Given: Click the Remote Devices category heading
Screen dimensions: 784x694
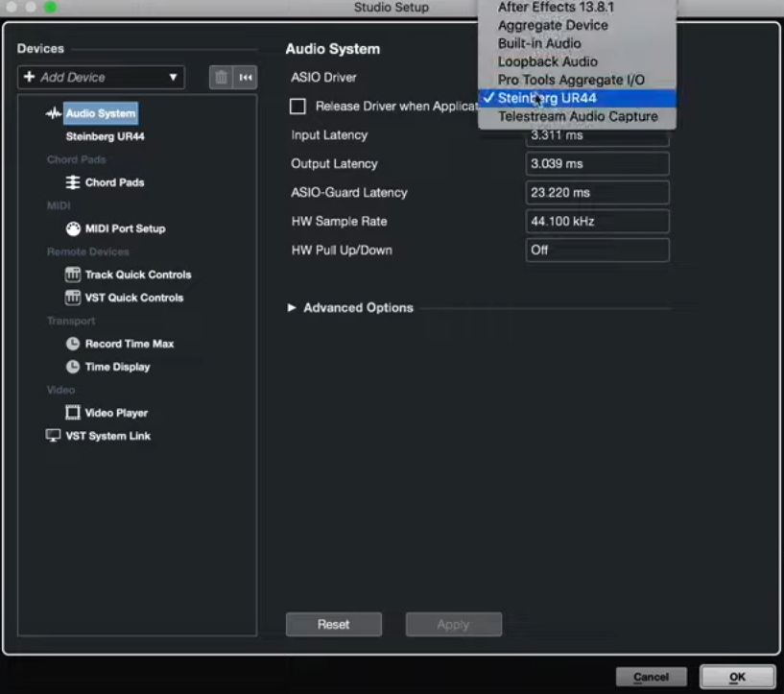Looking at the screenshot, I should click(88, 251).
